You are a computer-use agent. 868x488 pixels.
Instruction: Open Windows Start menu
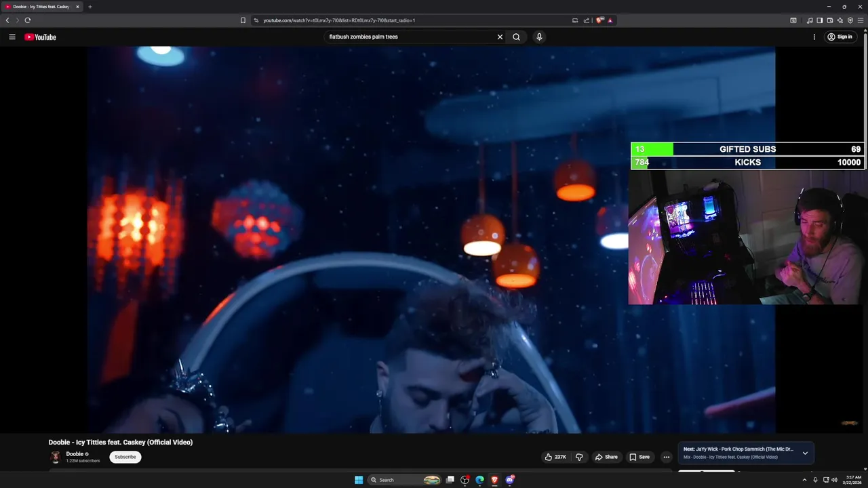click(x=359, y=480)
